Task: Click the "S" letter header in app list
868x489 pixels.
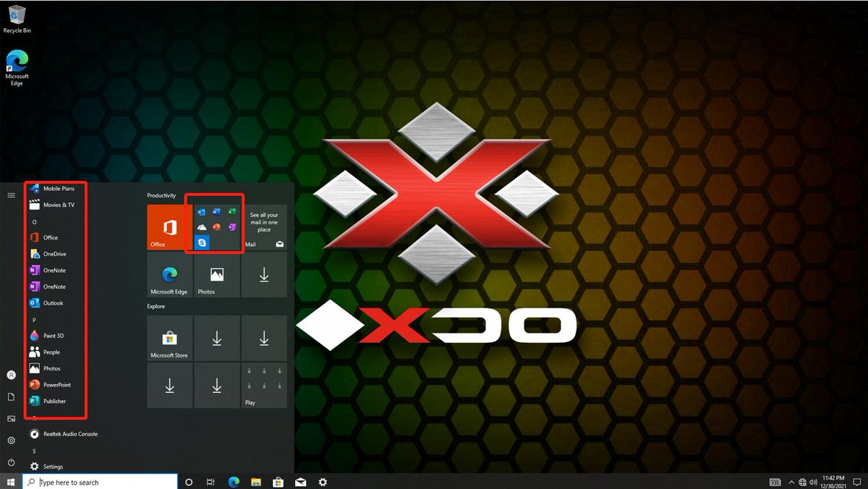Action: pyautogui.click(x=35, y=451)
